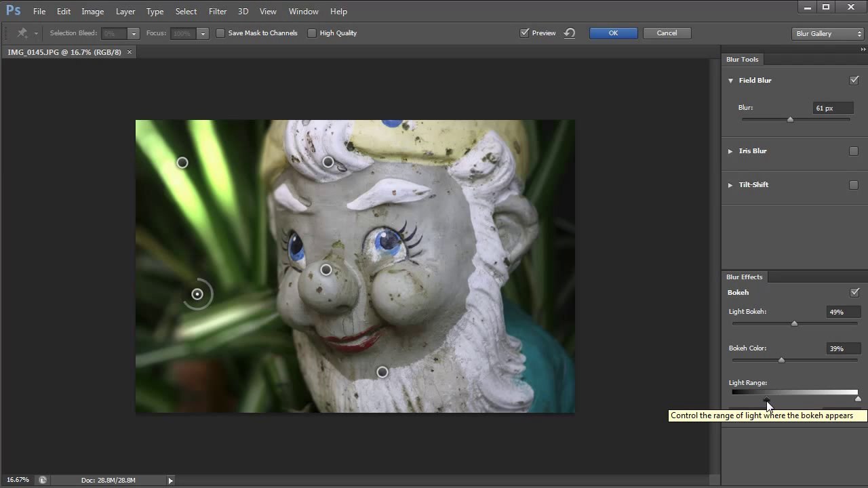Open the Help menu
This screenshot has height=488, width=868.
(339, 12)
